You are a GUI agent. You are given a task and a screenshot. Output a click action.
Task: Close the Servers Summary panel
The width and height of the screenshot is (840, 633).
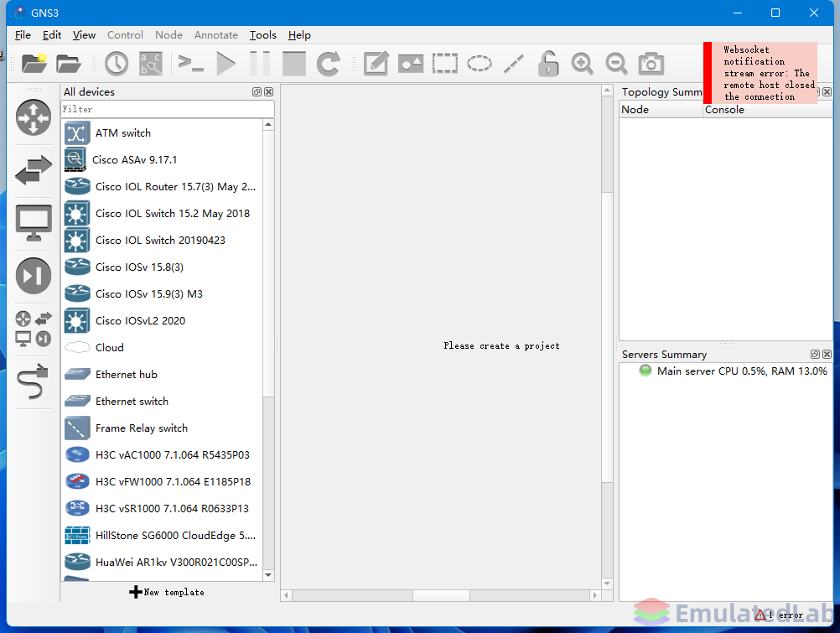(x=827, y=355)
